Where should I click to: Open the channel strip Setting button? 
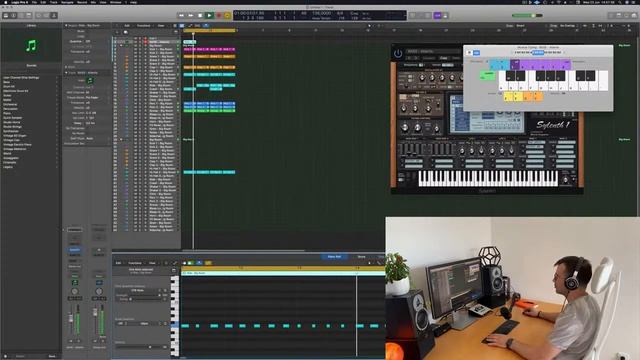pyautogui.click(x=75, y=230)
